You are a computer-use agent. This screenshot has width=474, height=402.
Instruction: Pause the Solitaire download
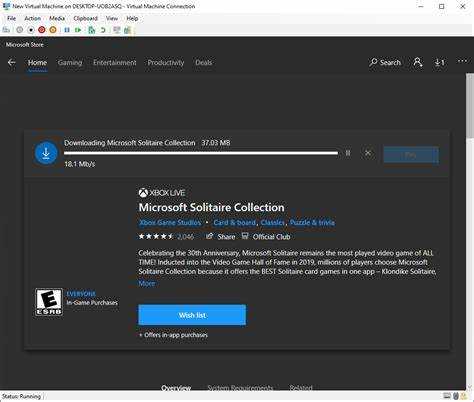point(348,153)
